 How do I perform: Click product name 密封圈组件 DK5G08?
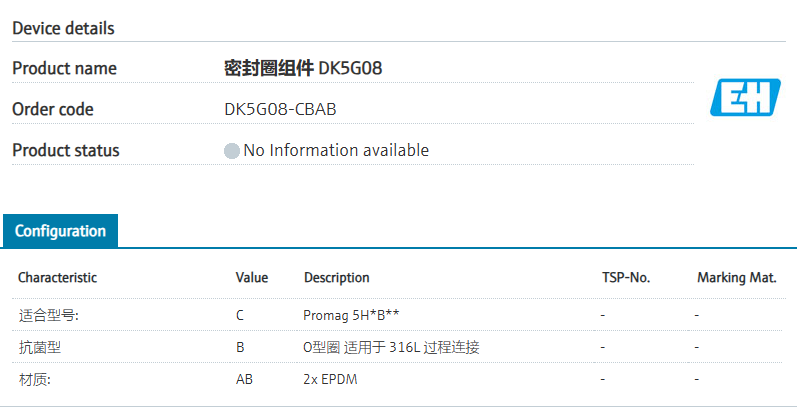[302, 68]
